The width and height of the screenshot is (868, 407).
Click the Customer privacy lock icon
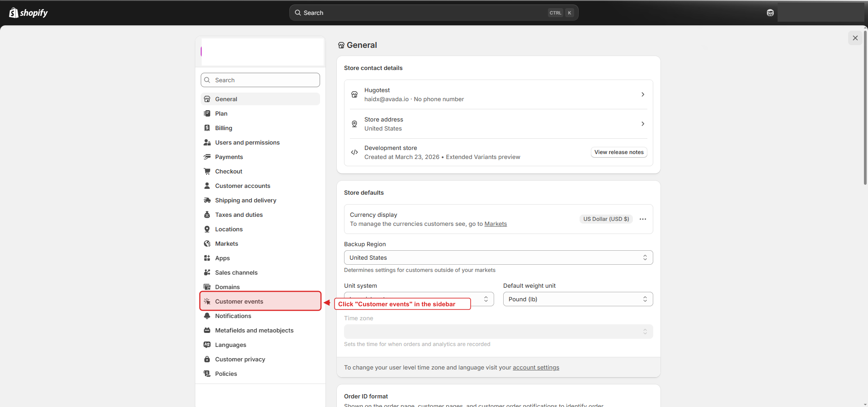[207, 359]
